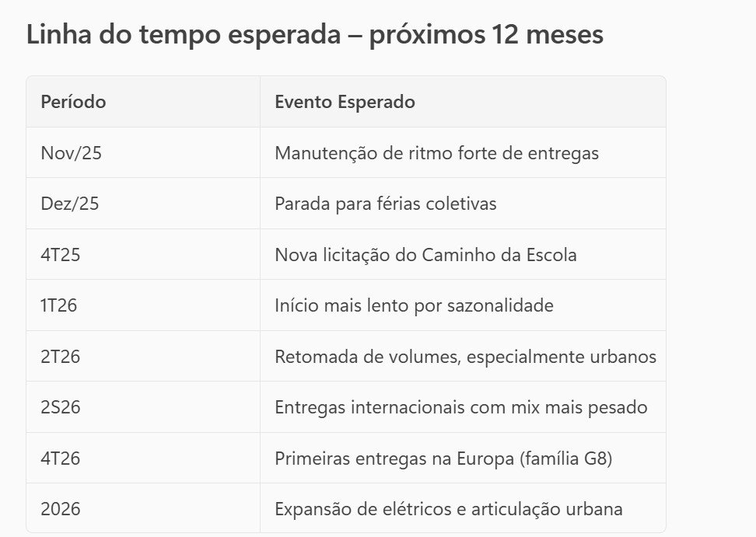Screen dimensions: 756x537
Task: Click 'Nova licitação do Caminho da Escola' cell
Action: 425,255
